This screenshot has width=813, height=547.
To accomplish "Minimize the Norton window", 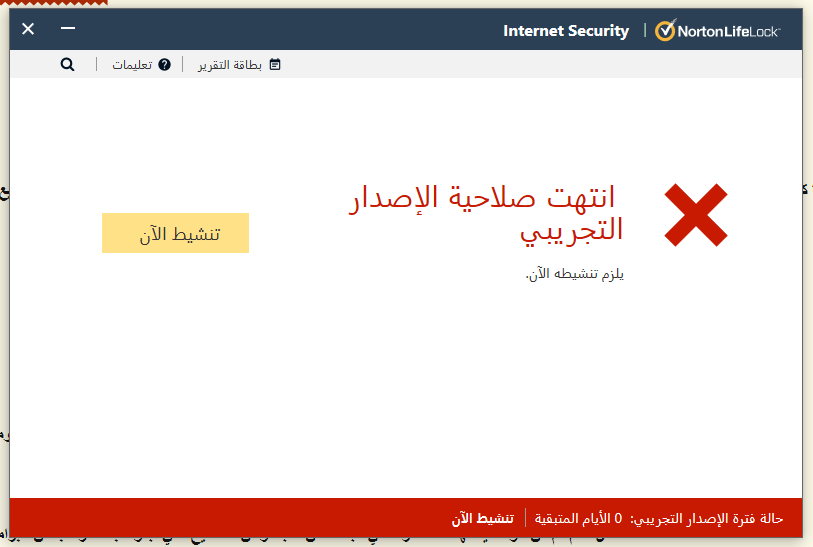I will pyautogui.click(x=68, y=28).
